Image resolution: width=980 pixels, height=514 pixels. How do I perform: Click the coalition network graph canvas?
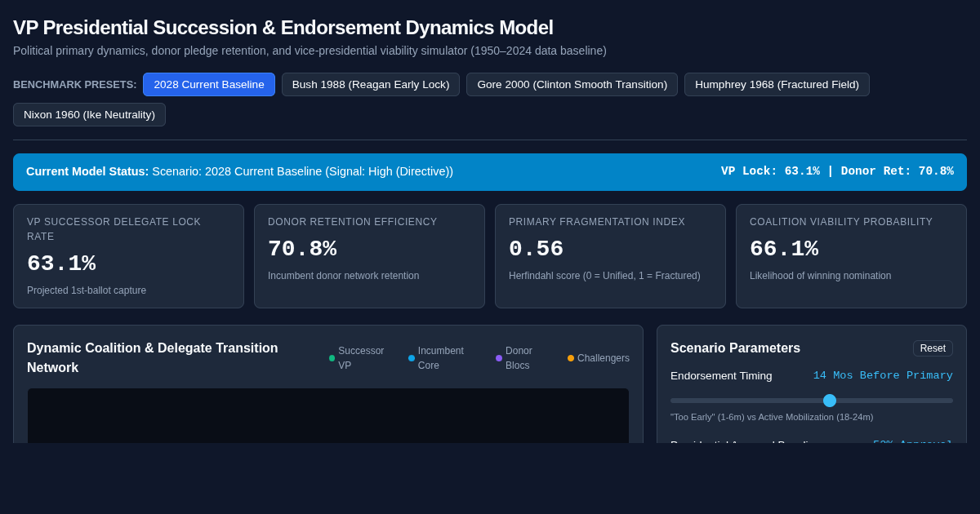[x=328, y=415]
